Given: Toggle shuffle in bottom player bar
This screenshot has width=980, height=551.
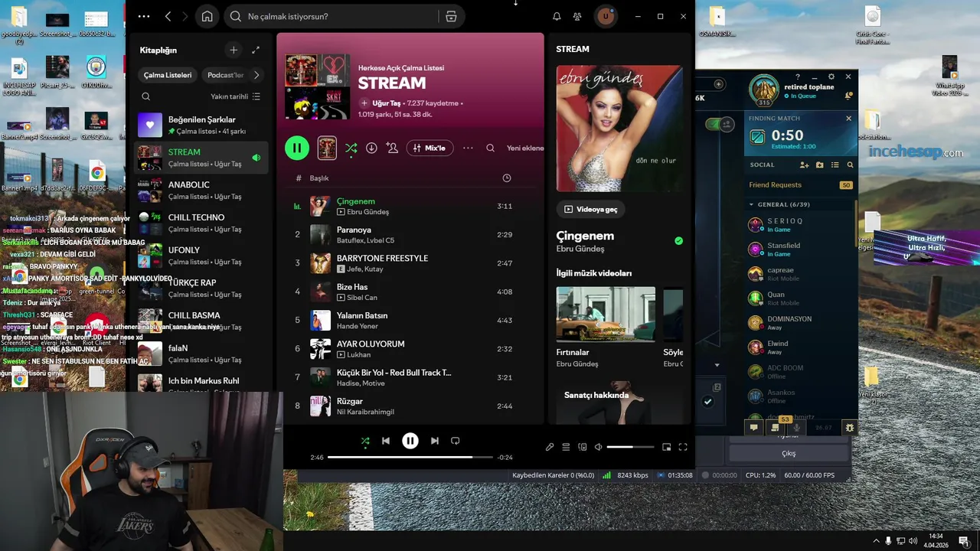Looking at the screenshot, I should coord(365,441).
